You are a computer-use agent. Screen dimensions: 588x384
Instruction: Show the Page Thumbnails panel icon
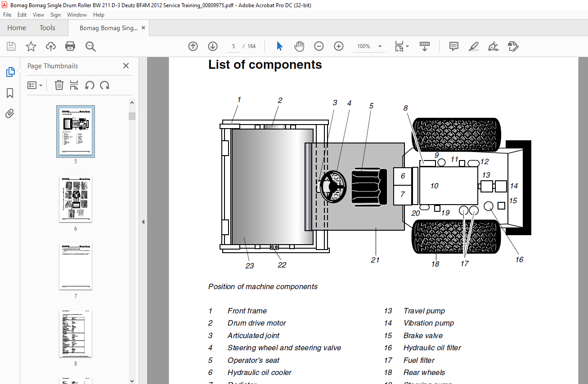coord(10,72)
